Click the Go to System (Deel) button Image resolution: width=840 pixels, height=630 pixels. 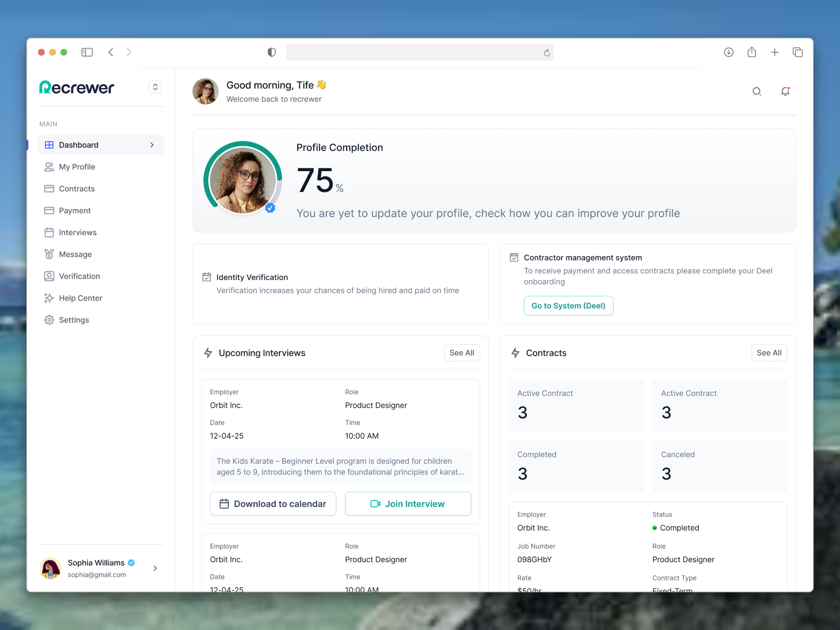pyautogui.click(x=568, y=306)
